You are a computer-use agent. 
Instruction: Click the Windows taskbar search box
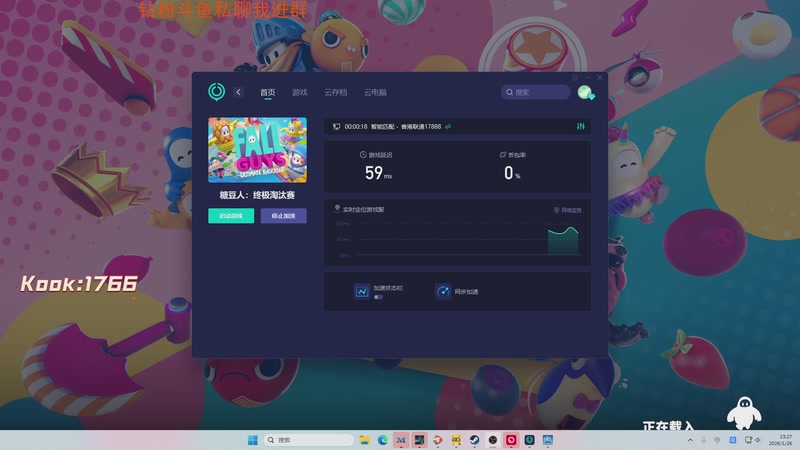(309, 440)
